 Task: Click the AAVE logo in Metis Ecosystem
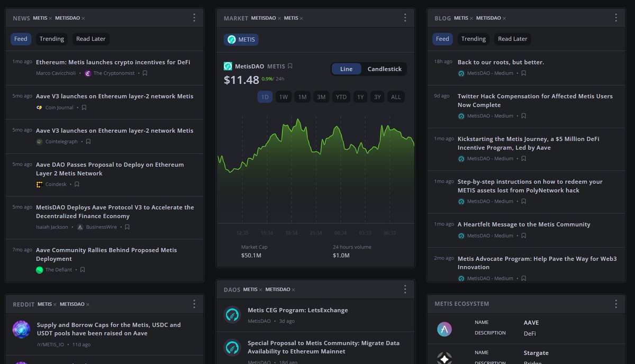444,330
